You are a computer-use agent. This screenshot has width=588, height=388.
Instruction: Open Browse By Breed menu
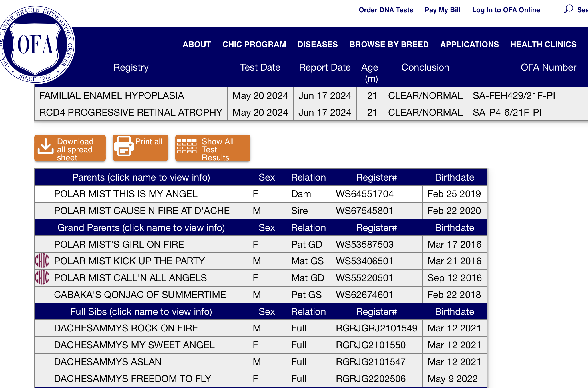point(389,44)
